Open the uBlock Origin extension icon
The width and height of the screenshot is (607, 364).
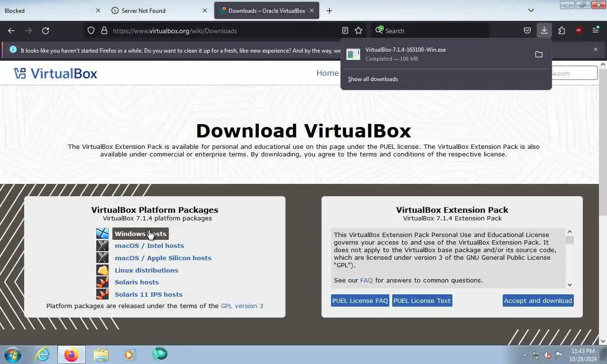(579, 30)
